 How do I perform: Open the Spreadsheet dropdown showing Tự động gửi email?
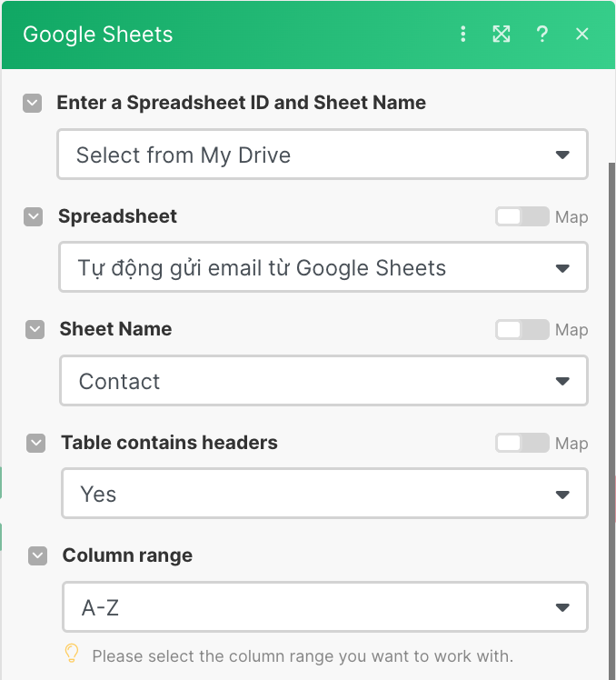323,267
